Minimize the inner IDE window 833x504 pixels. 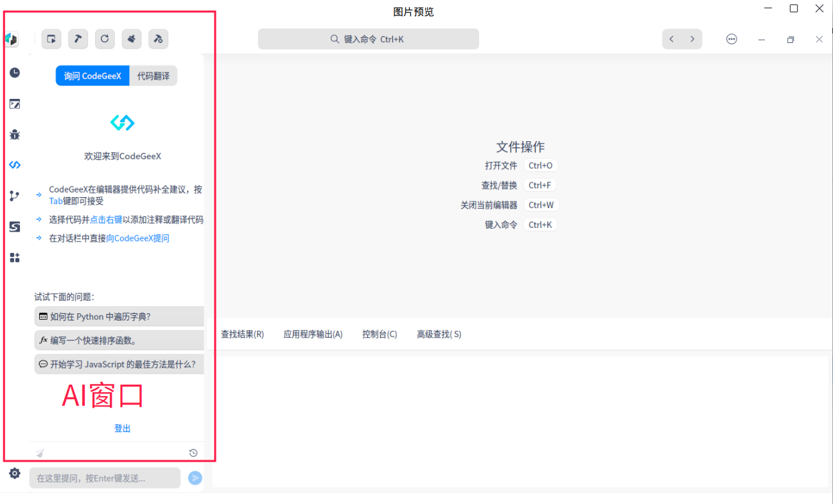(x=762, y=39)
